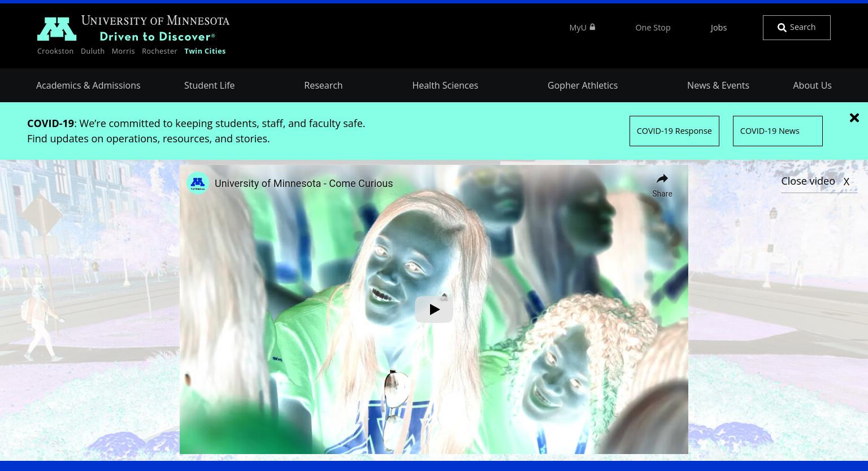Click the COVID-19 News button
Image resolution: width=868 pixels, height=471 pixels.
[x=778, y=131]
